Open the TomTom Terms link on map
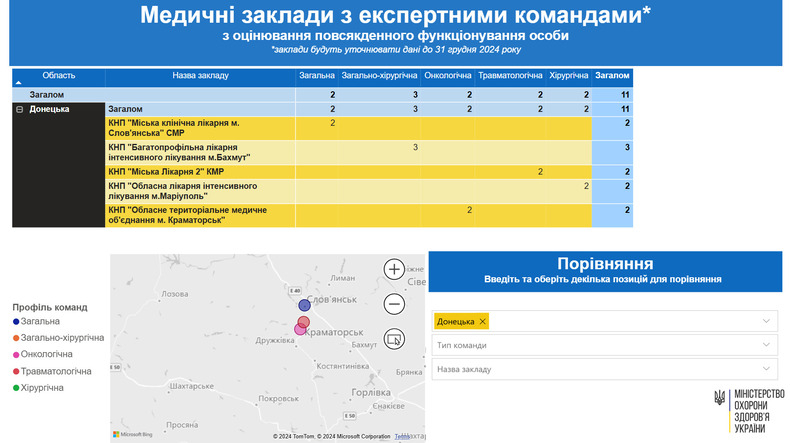790x443 pixels. 402,436
